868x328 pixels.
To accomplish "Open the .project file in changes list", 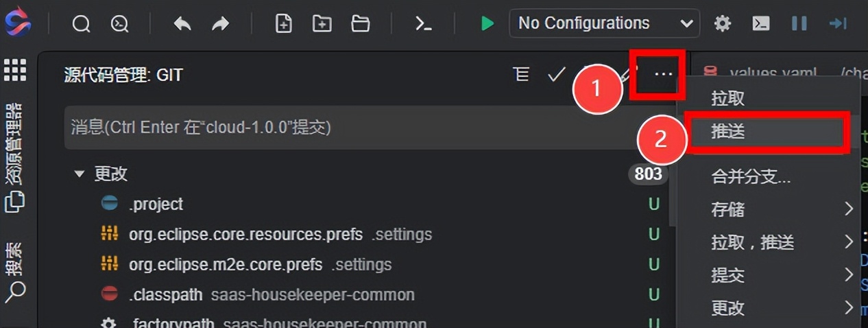I will [x=156, y=204].
